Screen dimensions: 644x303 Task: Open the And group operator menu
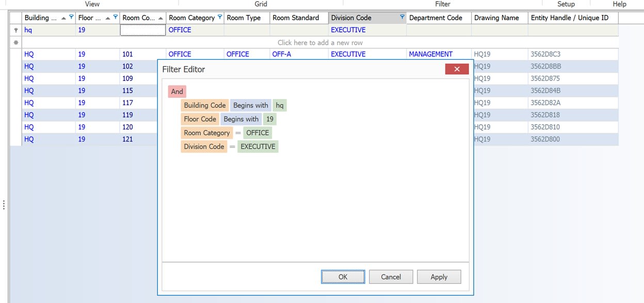[x=177, y=91]
